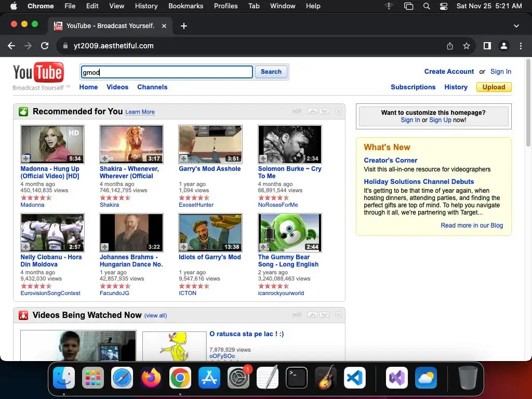Image resolution: width=532 pixels, height=399 pixels.
Task: Click green Recommended for You icon
Action: (x=23, y=112)
